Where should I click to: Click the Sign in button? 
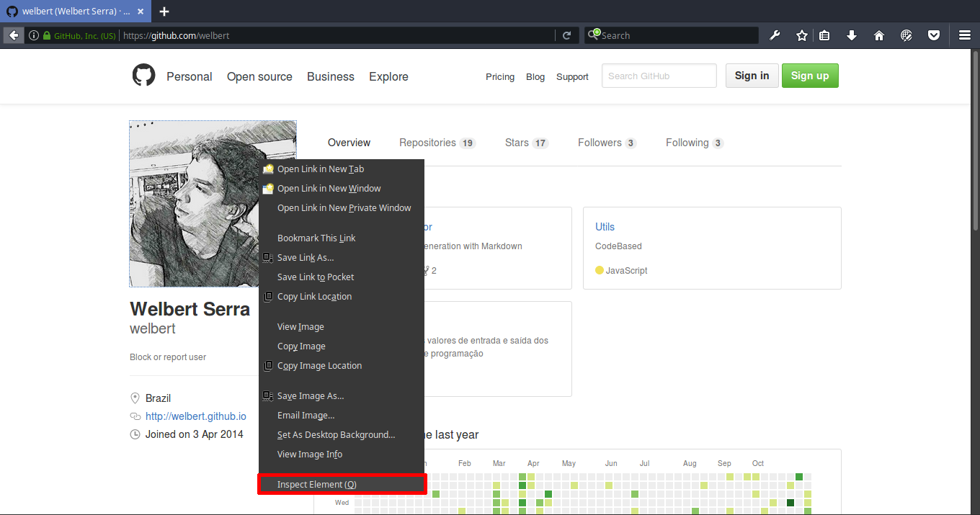click(752, 76)
